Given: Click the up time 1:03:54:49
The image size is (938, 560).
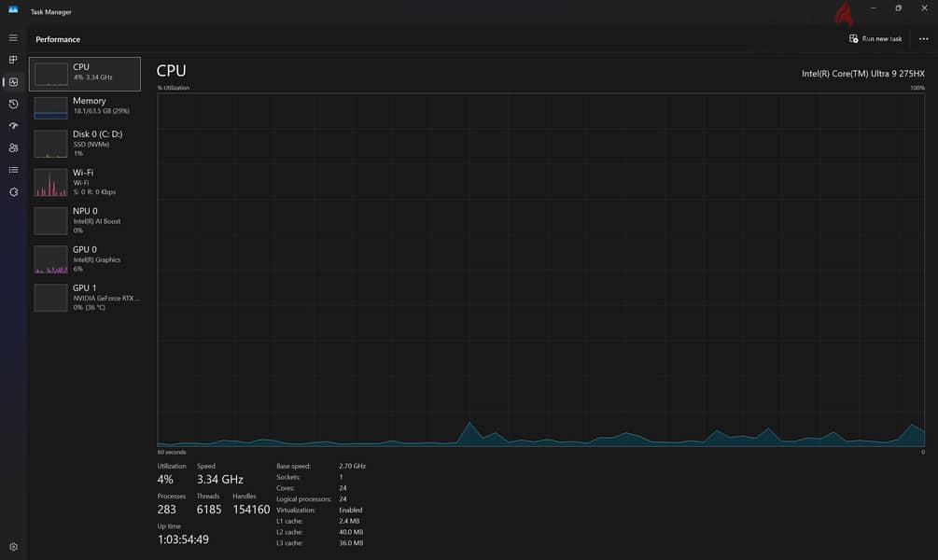Looking at the screenshot, I should click(183, 539).
